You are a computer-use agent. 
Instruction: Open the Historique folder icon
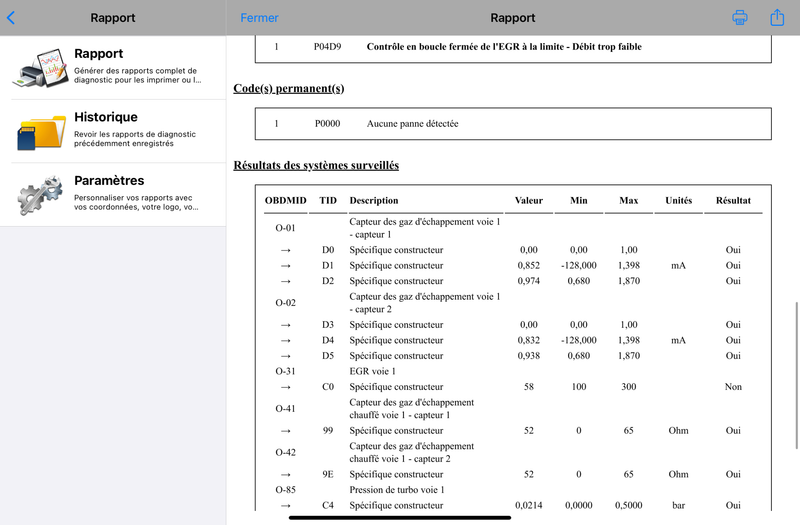point(41,132)
